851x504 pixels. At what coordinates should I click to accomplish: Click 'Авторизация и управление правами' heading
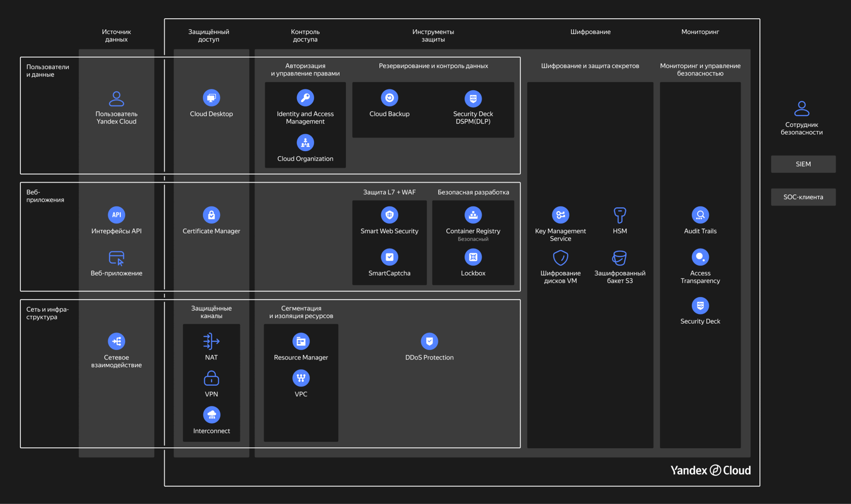(305, 69)
